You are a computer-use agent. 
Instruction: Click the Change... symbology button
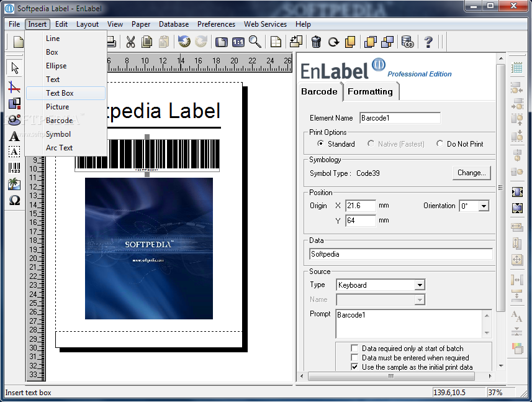click(472, 173)
